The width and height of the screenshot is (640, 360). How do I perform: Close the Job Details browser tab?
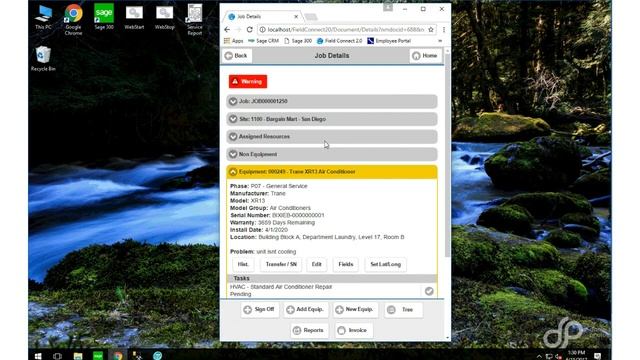click(296, 17)
